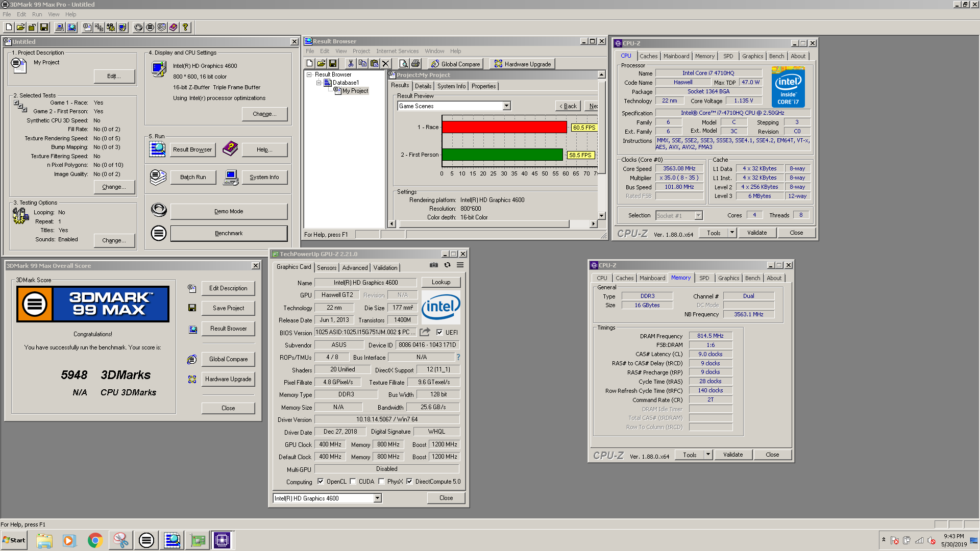This screenshot has width=980, height=551.
Task: Toggle CUDA checkbox in GPU-Z
Action: 353,481
